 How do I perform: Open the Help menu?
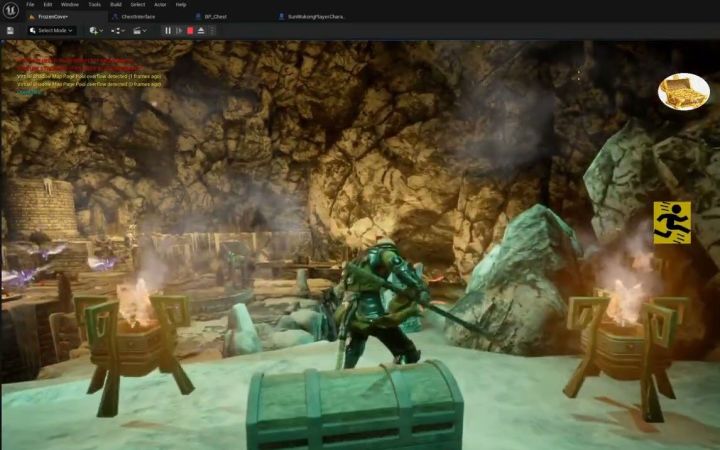(x=181, y=5)
